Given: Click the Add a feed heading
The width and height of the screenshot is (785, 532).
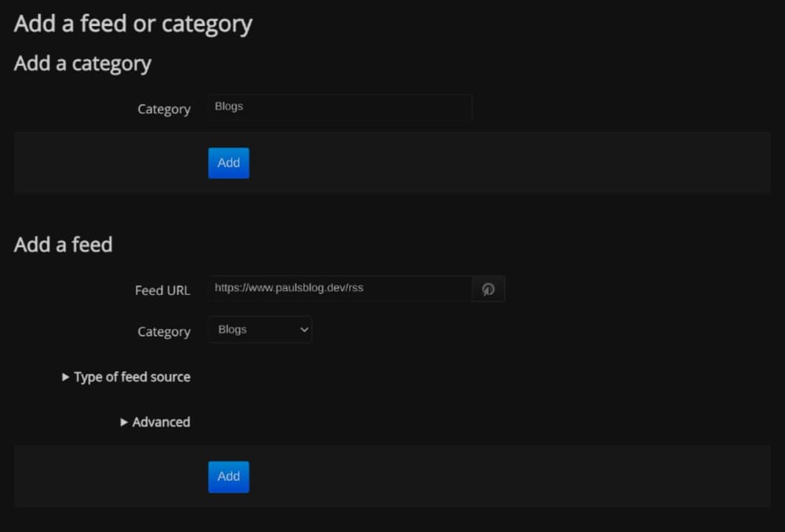Looking at the screenshot, I should (63, 245).
